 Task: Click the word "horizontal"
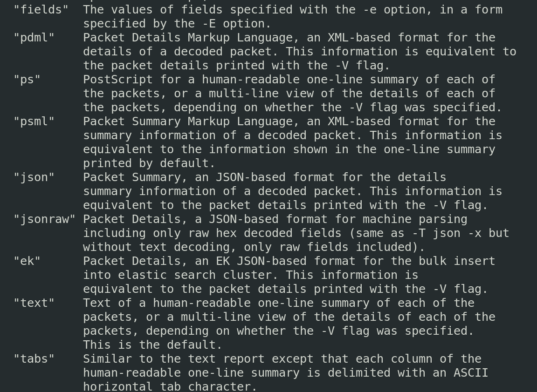[118, 386]
